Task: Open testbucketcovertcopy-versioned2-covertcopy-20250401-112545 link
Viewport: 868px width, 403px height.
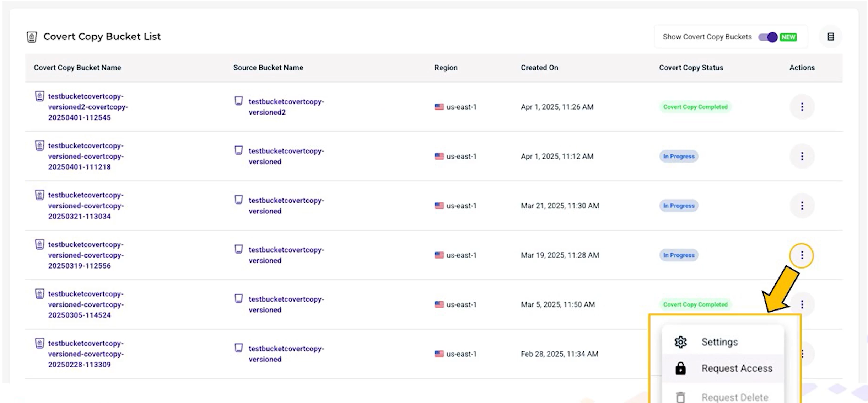Action: [x=88, y=107]
